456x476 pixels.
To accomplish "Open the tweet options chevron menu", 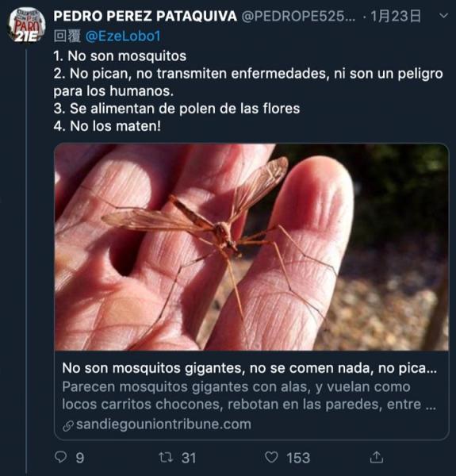I will [x=443, y=16].
